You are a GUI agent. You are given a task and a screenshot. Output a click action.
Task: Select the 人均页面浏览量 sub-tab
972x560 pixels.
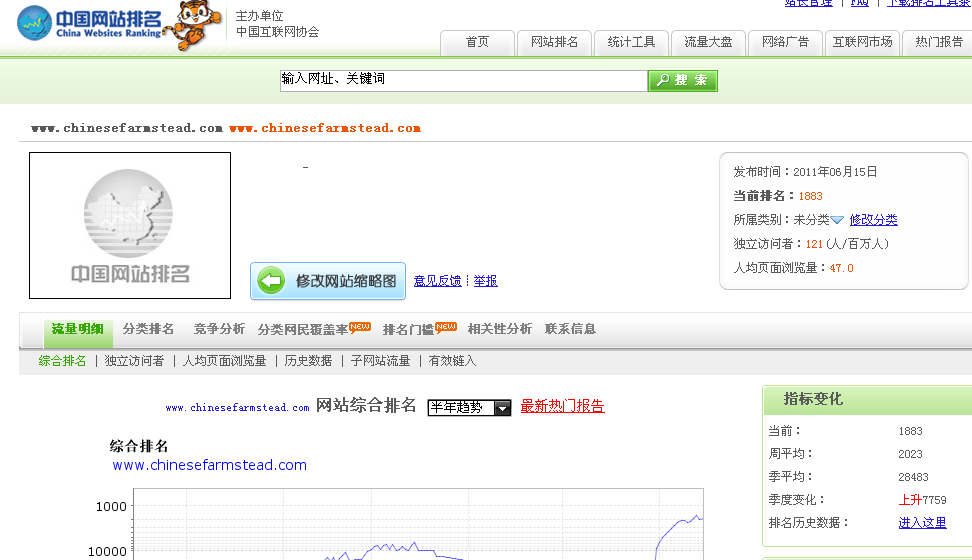click(x=224, y=361)
